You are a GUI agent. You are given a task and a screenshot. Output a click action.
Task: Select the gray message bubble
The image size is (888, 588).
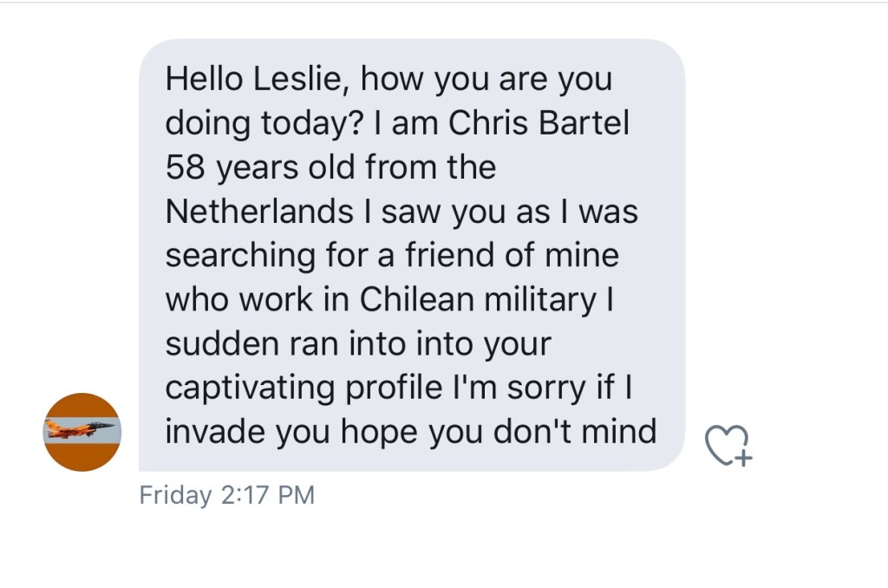(x=411, y=256)
